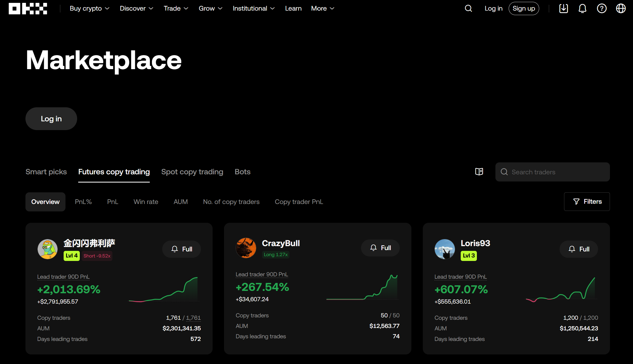Click the Log in button
Image resolution: width=633 pixels, height=364 pixels.
[51, 119]
